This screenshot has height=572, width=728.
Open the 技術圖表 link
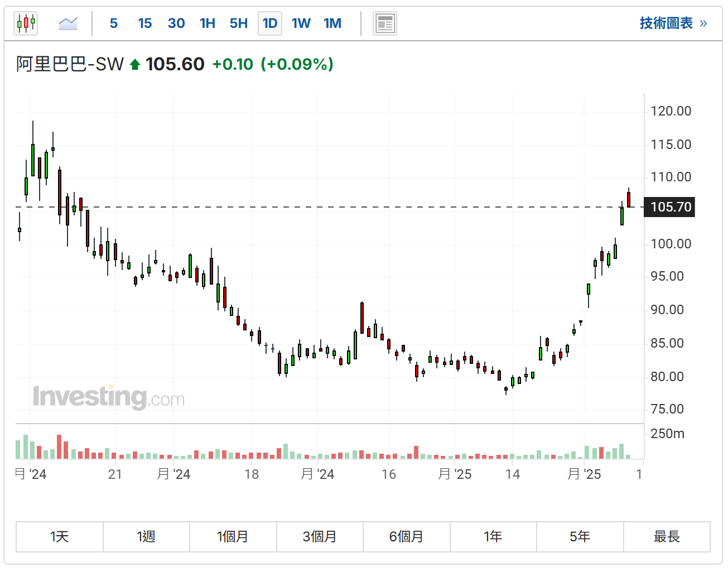pos(673,23)
